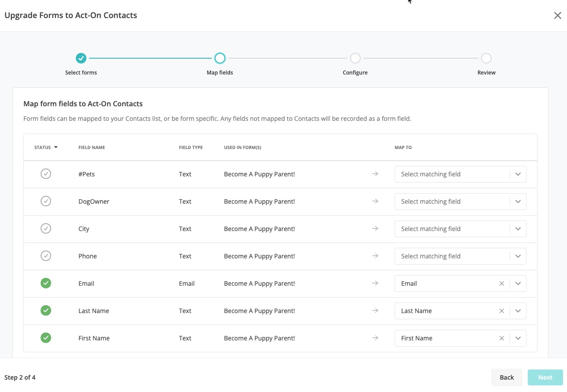Click the mapping arrow in Last Name row
This screenshot has height=392, width=567.
(x=375, y=311)
